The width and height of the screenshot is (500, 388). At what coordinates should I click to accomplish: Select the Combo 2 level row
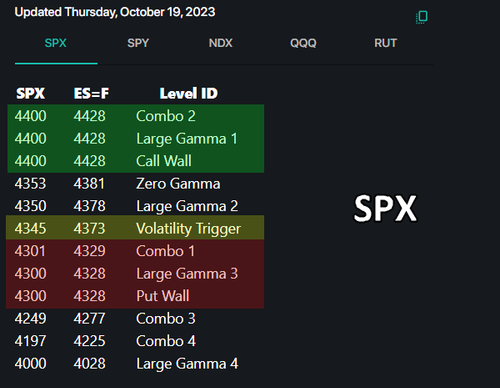[x=136, y=116]
